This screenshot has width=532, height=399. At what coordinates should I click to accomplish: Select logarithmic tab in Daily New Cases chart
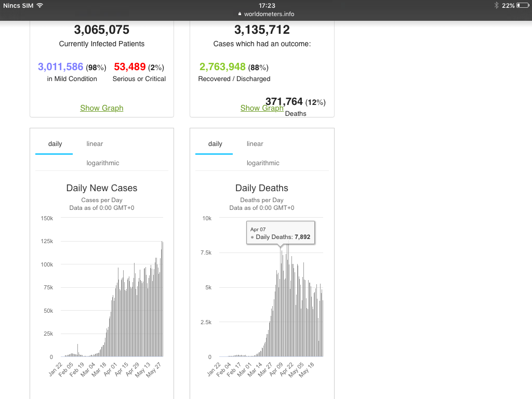pyautogui.click(x=102, y=163)
